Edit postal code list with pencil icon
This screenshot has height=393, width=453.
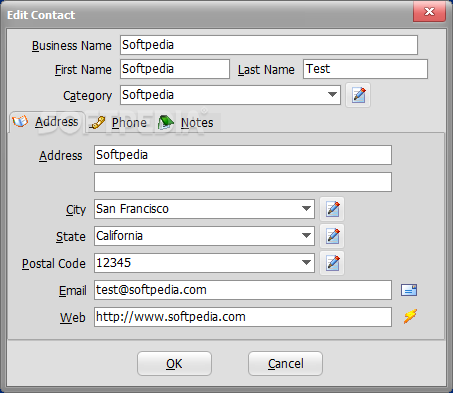[x=332, y=263]
